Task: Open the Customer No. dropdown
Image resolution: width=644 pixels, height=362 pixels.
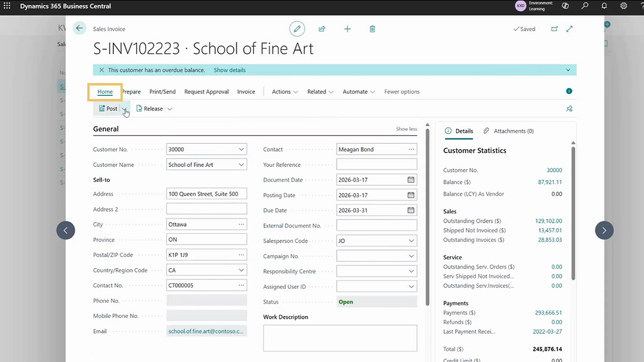Action: pyautogui.click(x=241, y=149)
